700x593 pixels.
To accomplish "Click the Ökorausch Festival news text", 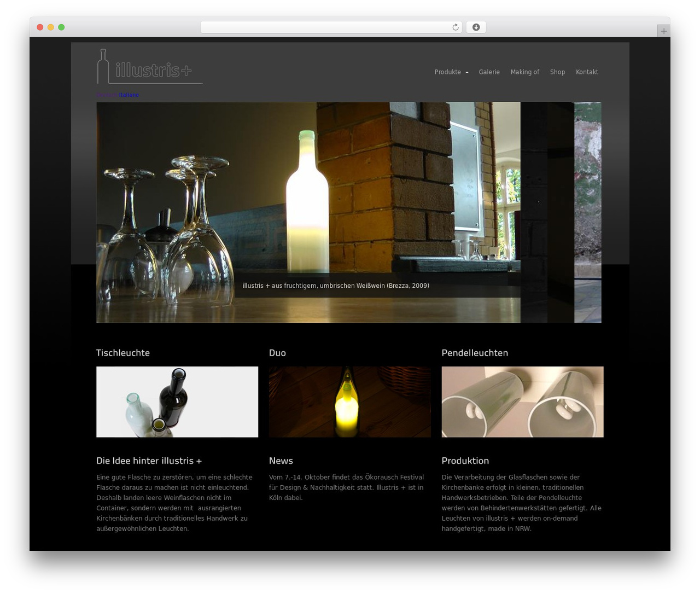I will 346,487.
